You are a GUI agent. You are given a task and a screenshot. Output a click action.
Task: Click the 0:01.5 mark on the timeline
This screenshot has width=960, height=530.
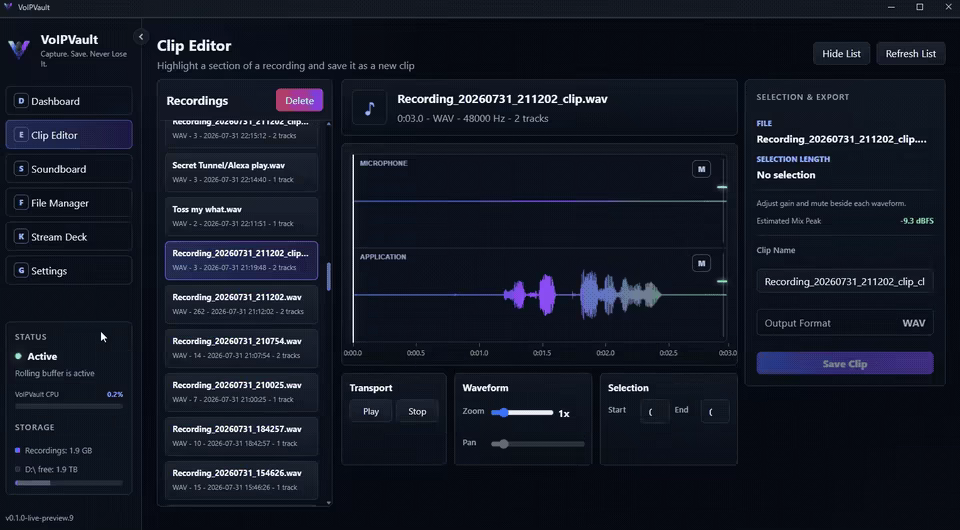[x=542, y=353]
